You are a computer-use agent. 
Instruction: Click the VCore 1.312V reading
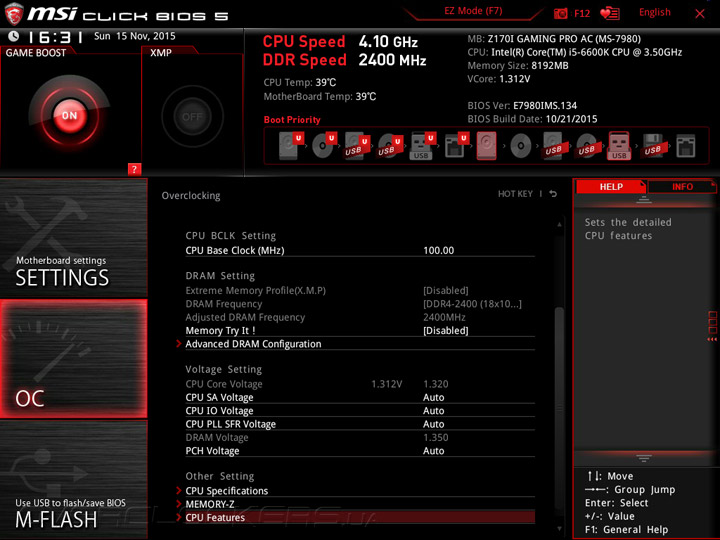click(499, 79)
